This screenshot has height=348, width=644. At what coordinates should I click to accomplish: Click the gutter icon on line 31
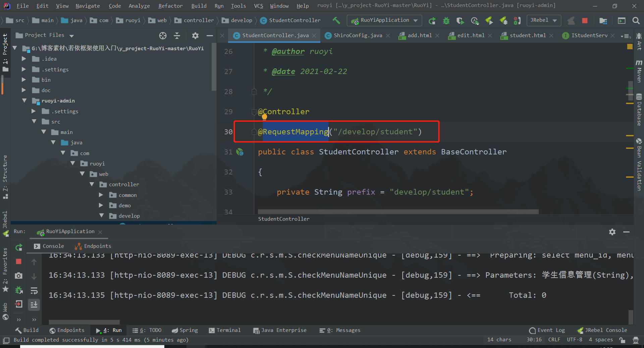point(240,152)
